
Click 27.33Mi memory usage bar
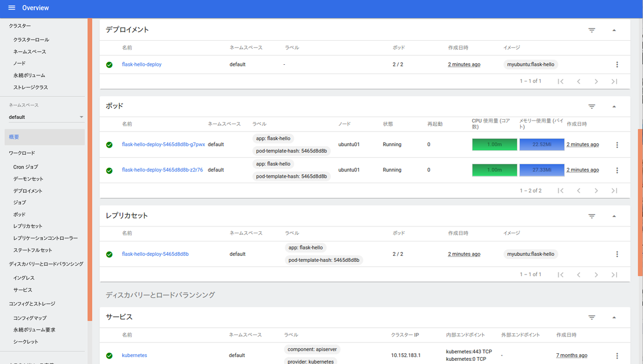(542, 170)
